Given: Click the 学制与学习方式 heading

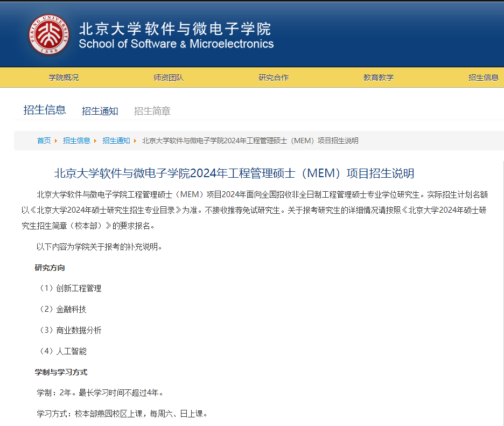Looking at the screenshot, I should click(61, 372).
